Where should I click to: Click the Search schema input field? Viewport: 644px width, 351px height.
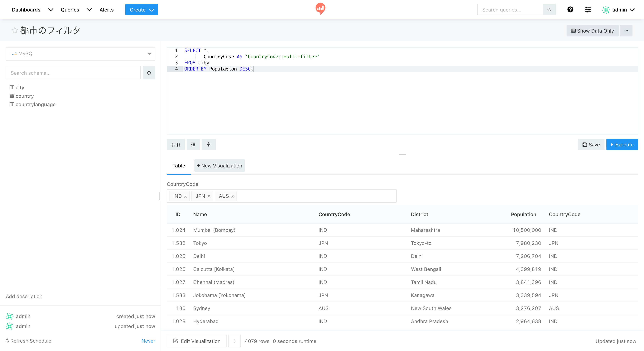coord(73,73)
